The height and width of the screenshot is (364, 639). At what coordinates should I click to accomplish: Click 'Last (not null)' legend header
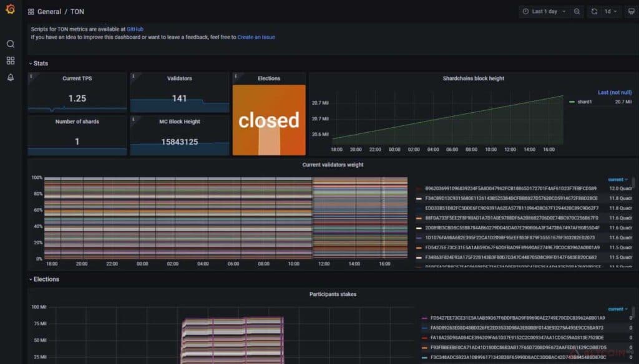pos(615,92)
